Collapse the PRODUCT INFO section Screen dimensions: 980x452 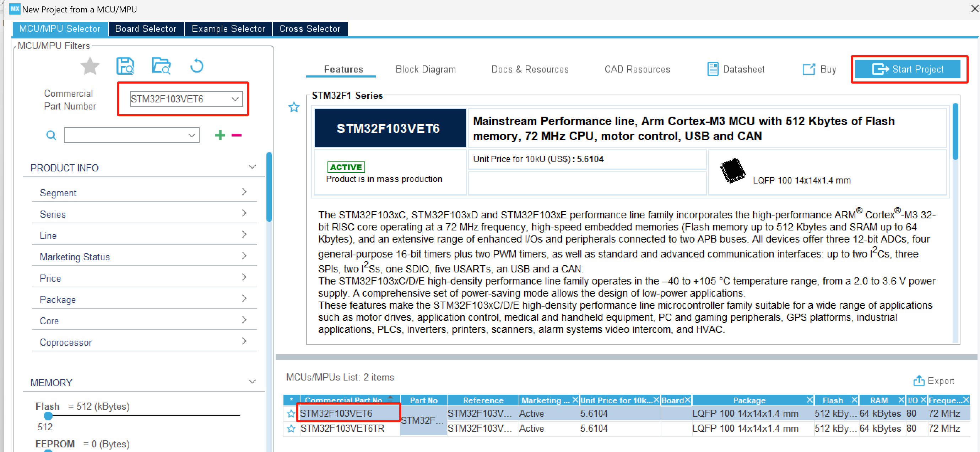[x=252, y=167]
